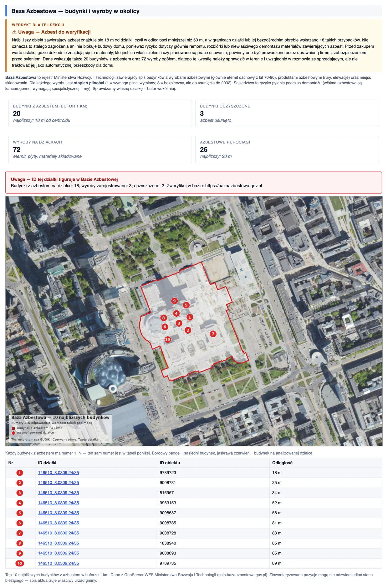Click the 'Budynki oczyszczone' card
Viewport: 388px width, 588px height.
point(287,113)
